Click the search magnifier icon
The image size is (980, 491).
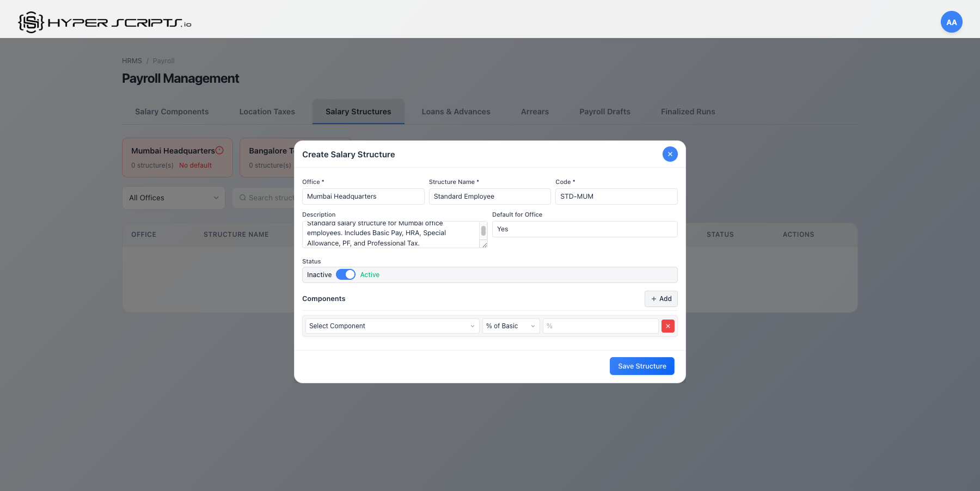pos(243,198)
